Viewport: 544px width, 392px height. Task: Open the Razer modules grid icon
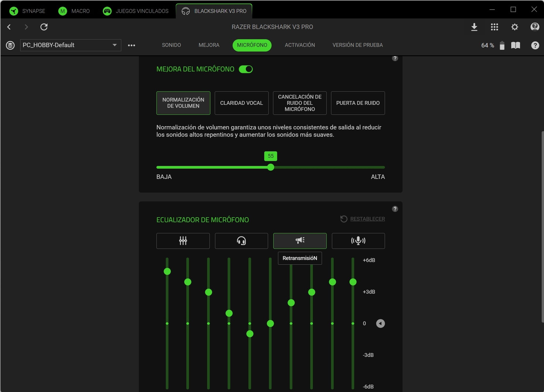pos(495,27)
